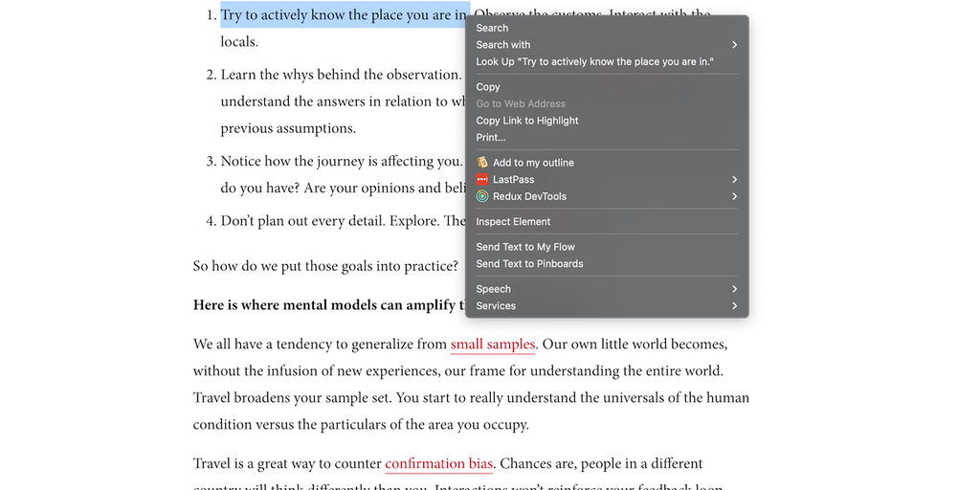Click the grayed-out Go to Web Address
Screen dimensions: 980x490
[521, 103]
